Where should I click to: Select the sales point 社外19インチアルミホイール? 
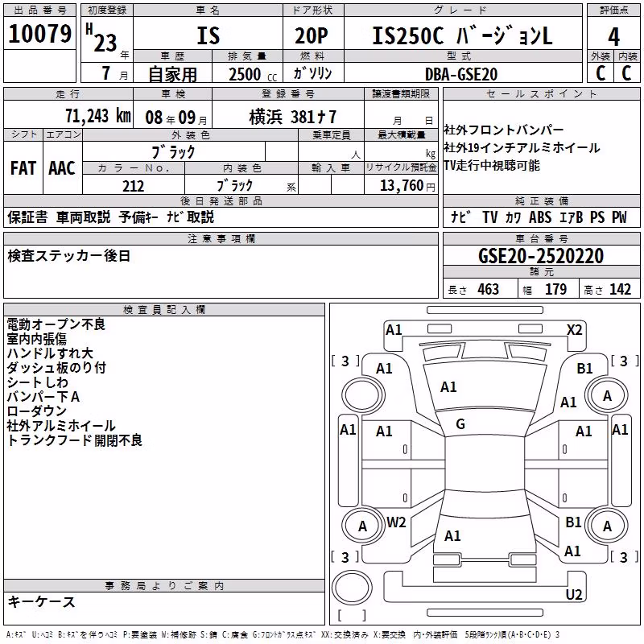pos(522,147)
